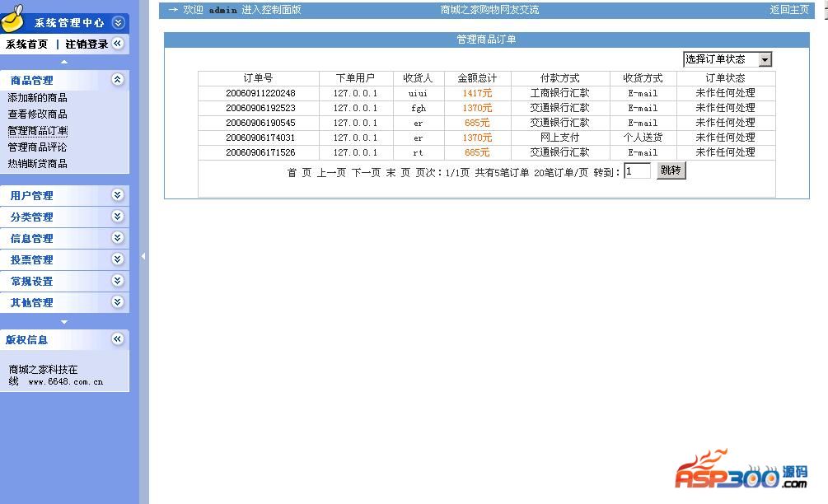Image resolution: width=828 pixels, height=504 pixels.
Task: Click the 其他管理 section title
Action: [x=31, y=303]
